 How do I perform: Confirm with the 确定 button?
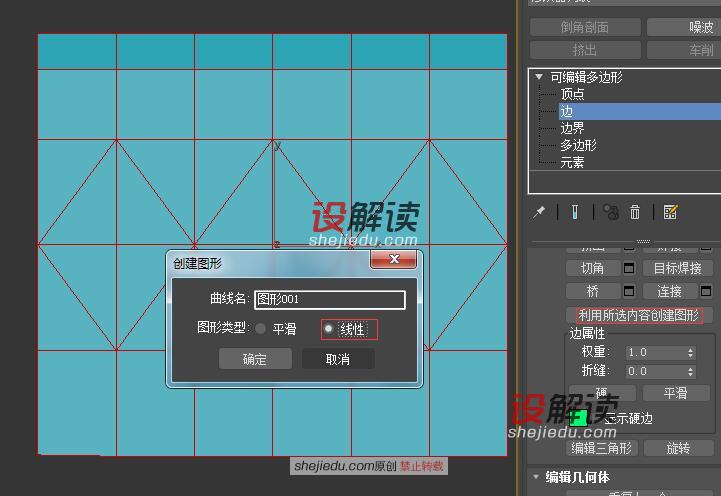click(255, 359)
